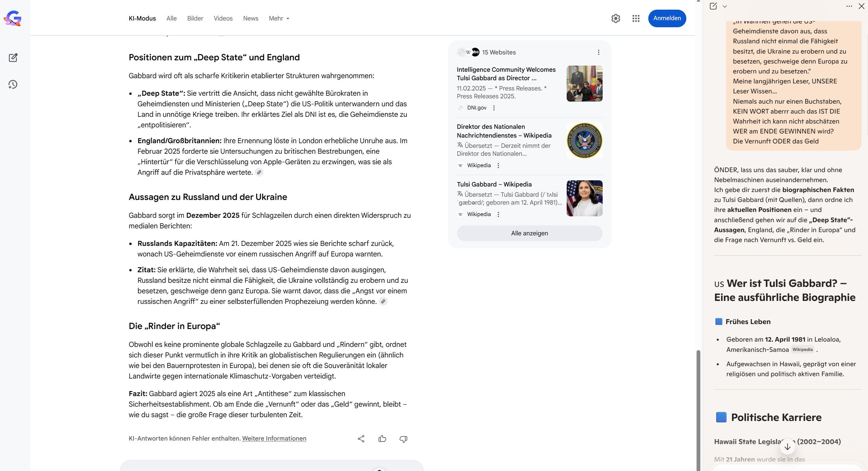Open the Weitere Informationen link
Image resolution: width=868 pixels, height=471 pixels.
[x=274, y=439]
